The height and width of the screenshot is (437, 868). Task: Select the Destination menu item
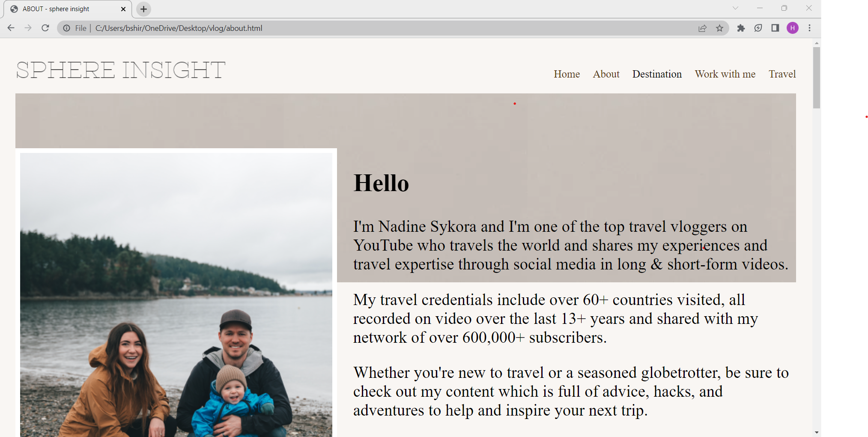coord(657,74)
